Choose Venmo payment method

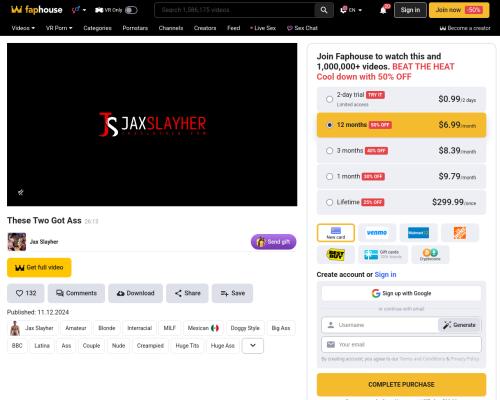pos(377,233)
